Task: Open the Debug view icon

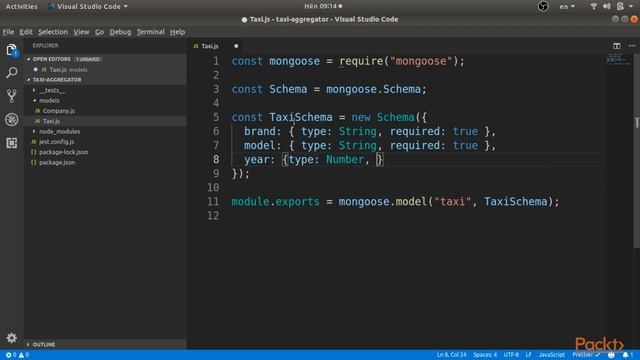Action: pyautogui.click(x=11, y=120)
